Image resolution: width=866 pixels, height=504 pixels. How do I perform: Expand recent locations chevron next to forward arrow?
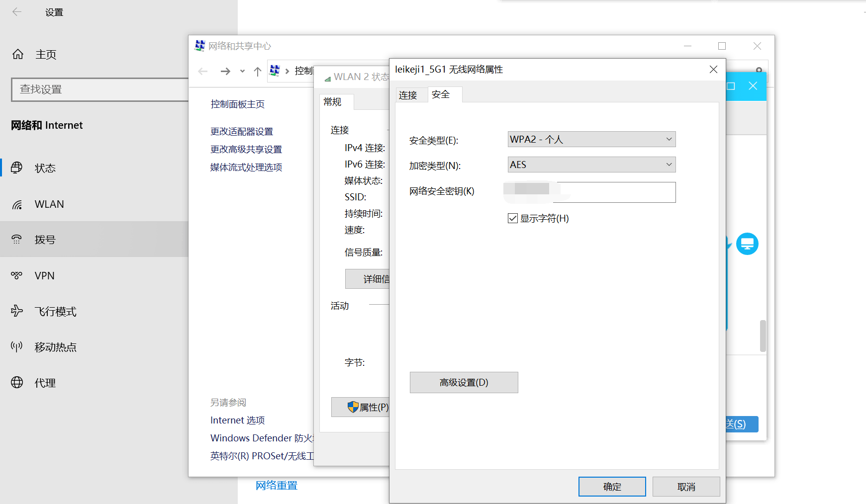tap(242, 71)
